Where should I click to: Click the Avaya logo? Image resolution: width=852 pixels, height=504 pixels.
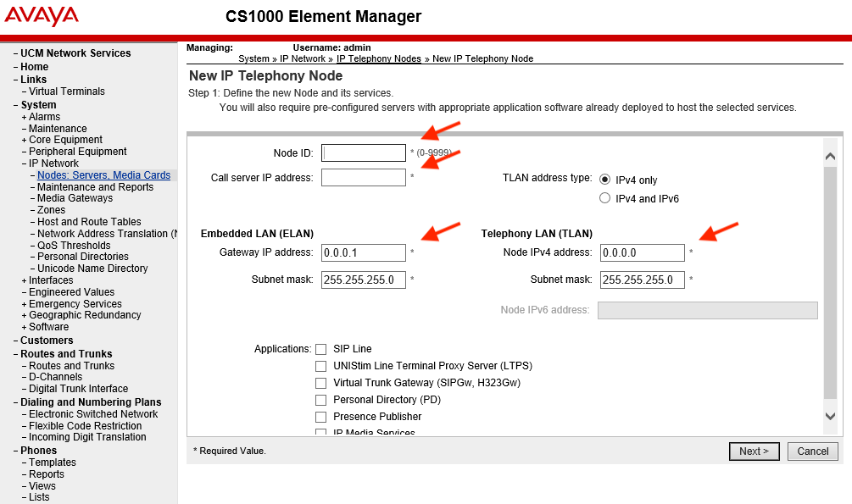coord(42,16)
